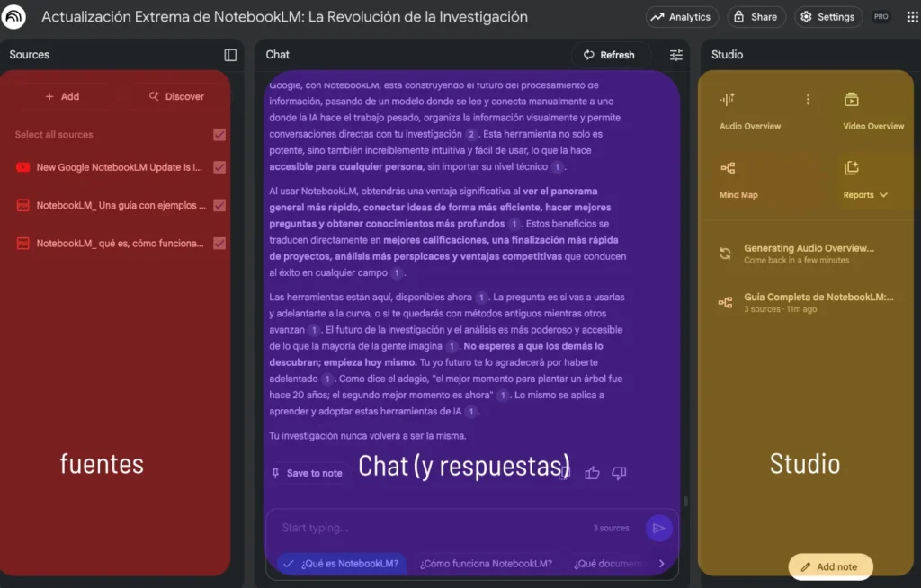
Task: Create a Video Overview
Action: click(x=873, y=111)
